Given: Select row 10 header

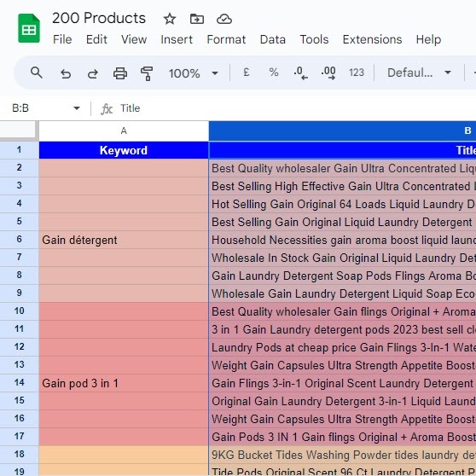Looking at the screenshot, I should [19, 311].
